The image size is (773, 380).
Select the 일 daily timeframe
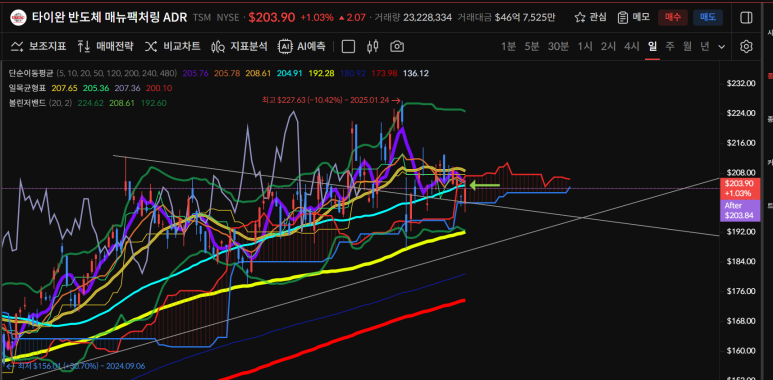point(653,47)
